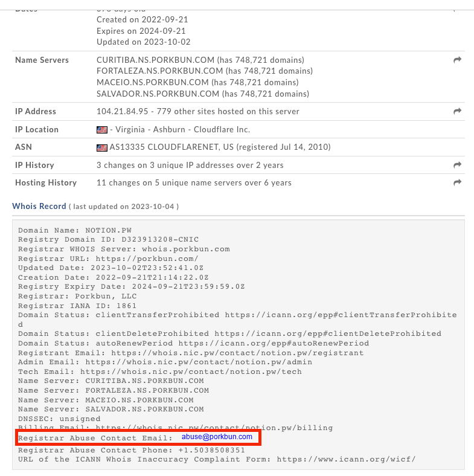Click 'Updated on 2023-10-02' date text
The image size is (474, 476).
click(x=144, y=42)
